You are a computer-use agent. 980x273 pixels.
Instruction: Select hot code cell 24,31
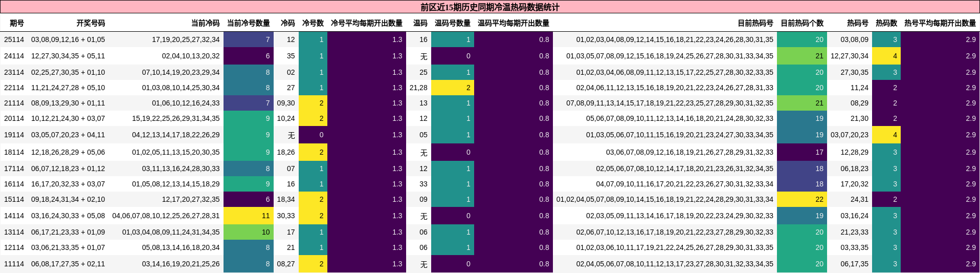click(859, 199)
